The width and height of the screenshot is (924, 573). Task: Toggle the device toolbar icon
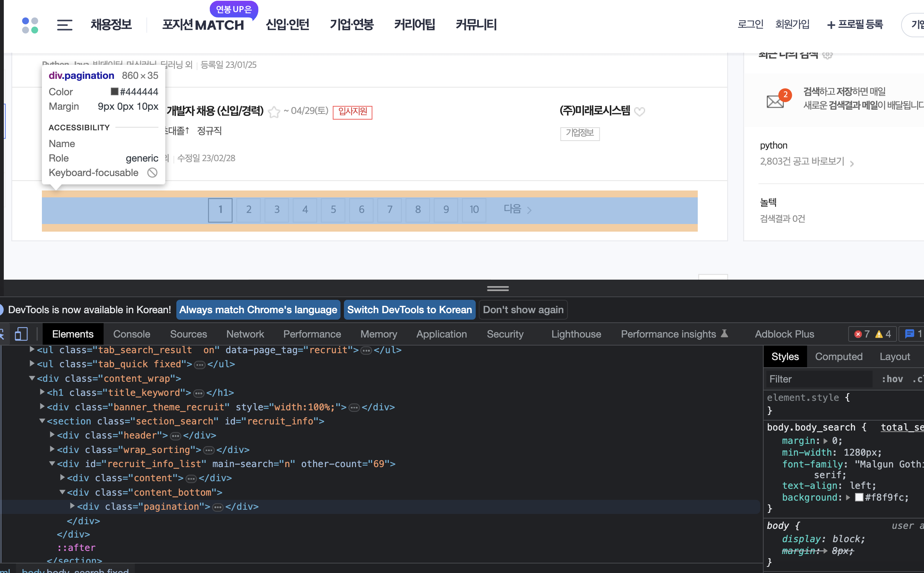tap(21, 334)
